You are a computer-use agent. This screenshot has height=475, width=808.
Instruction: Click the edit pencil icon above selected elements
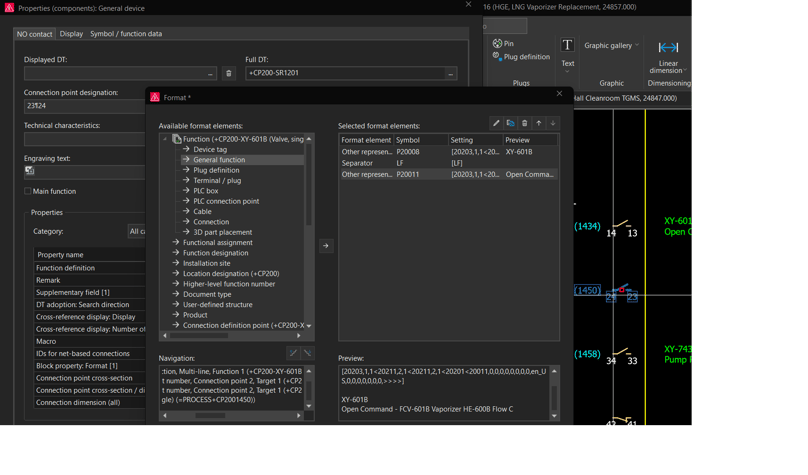(496, 123)
